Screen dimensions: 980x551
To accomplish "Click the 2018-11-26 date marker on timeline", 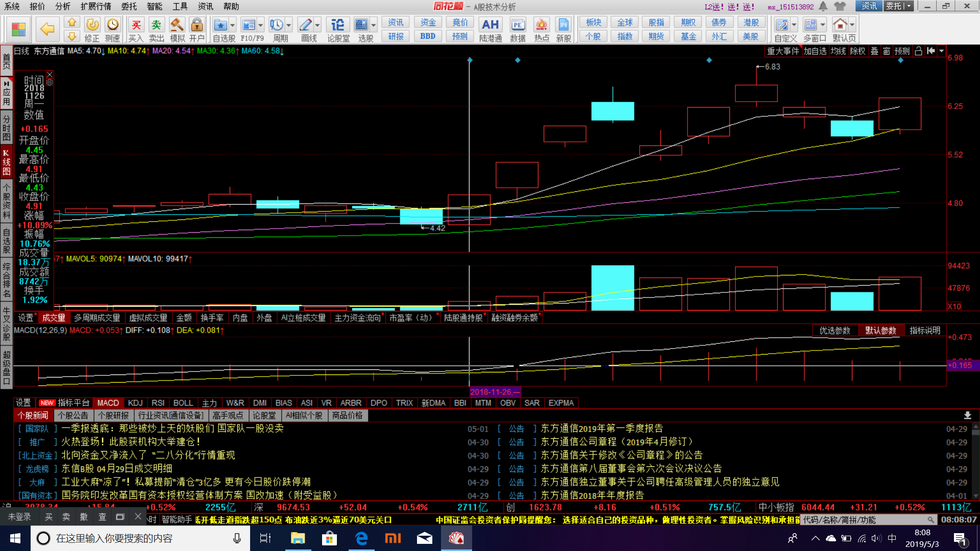I will [x=495, y=392].
